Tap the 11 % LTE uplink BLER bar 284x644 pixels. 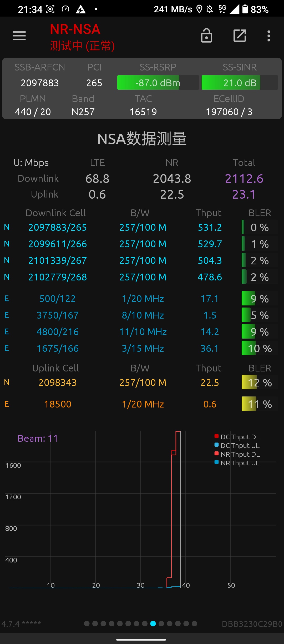[260, 404]
